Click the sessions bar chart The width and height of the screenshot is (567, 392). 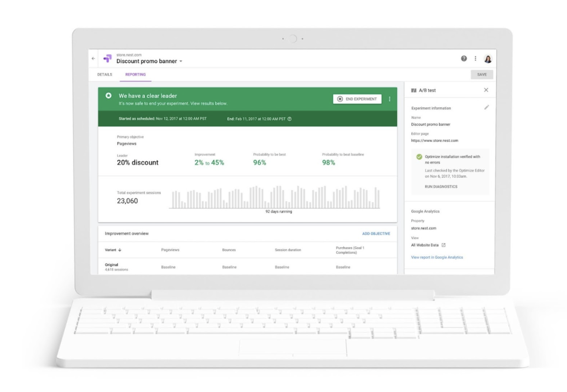pos(275,197)
